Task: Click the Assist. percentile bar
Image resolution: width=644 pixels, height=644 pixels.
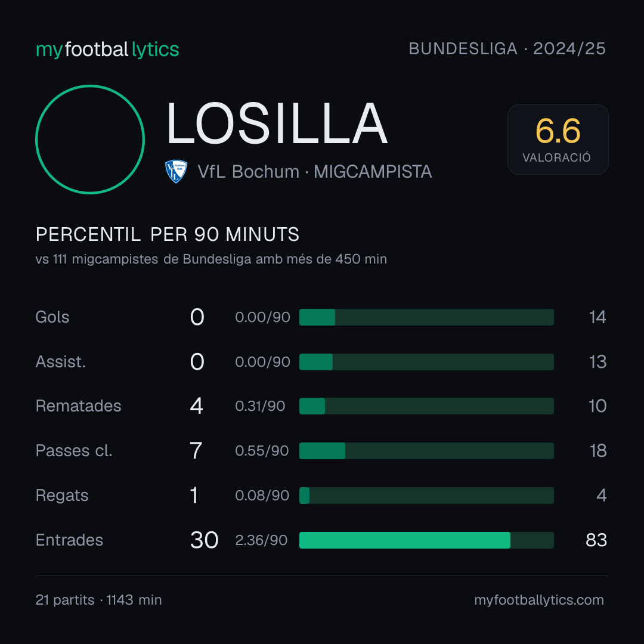Action: coord(426,362)
